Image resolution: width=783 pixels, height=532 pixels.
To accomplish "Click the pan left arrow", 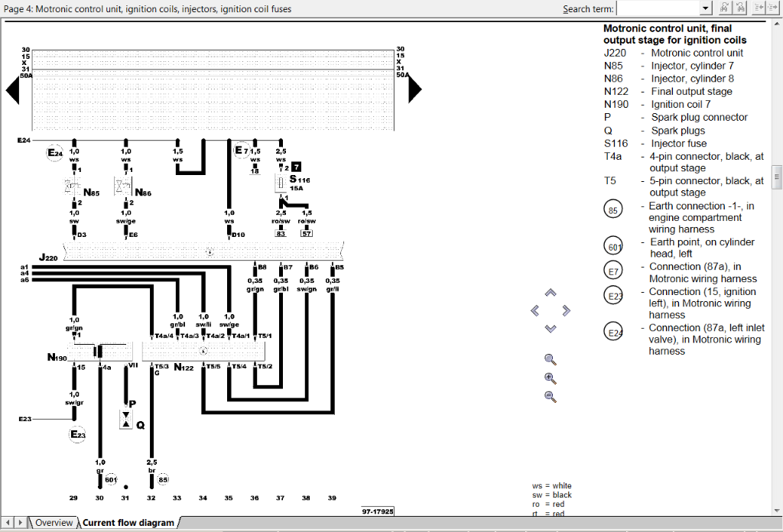I will tap(534, 310).
